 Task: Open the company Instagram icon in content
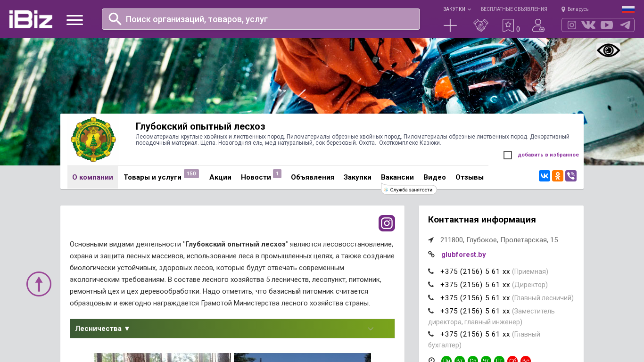387,223
